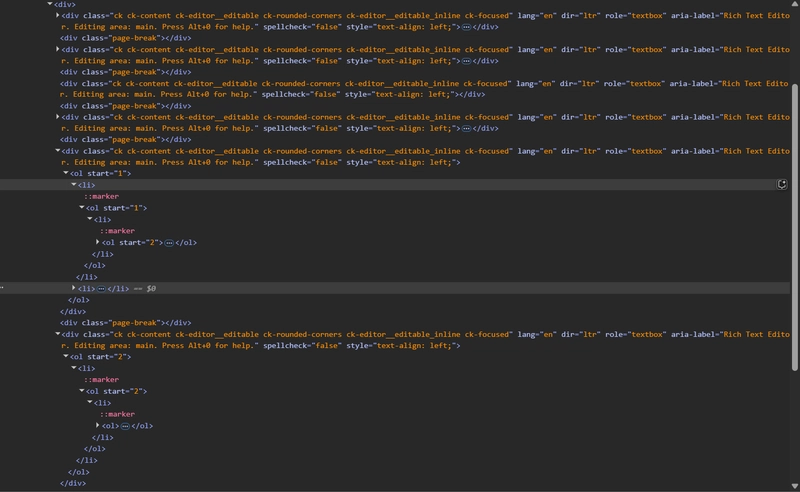Select ::marker directly above the attribute-less <ol> row

(117, 414)
